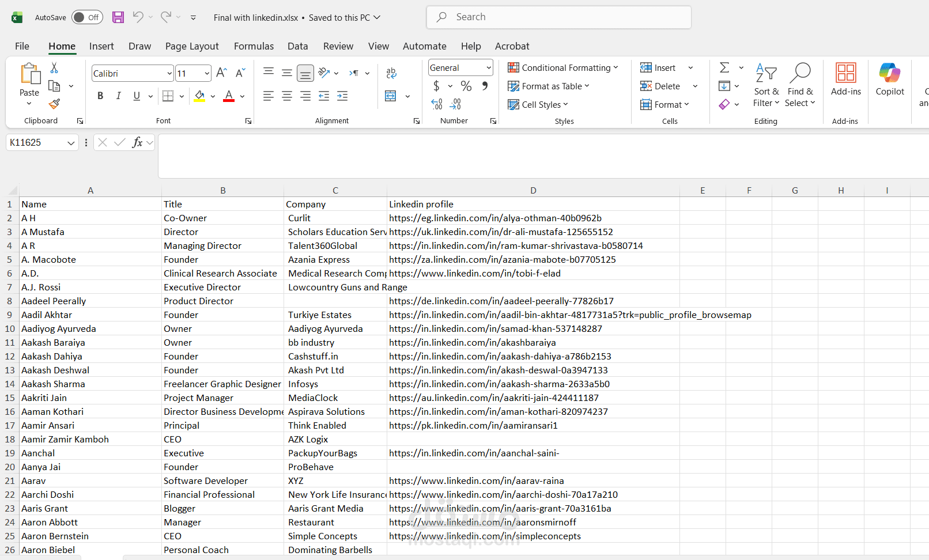Open the Alignment settings dialog launcher
The width and height of the screenshot is (929, 560).
coord(417,121)
